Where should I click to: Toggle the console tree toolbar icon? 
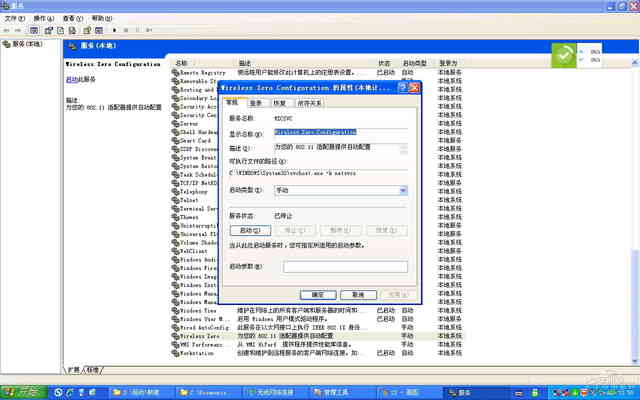(x=34, y=30)
